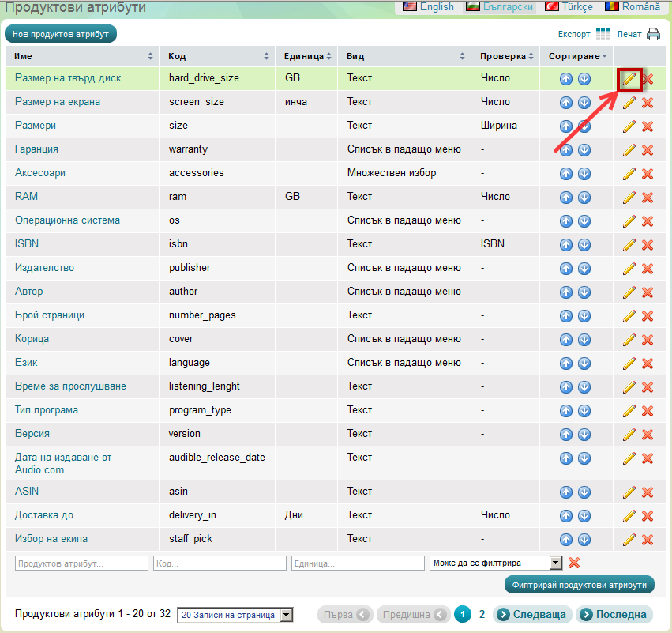This screenshot has width=672, height=633.
Task: Edit the warranty attribute row
Action: tap(629, 150)
